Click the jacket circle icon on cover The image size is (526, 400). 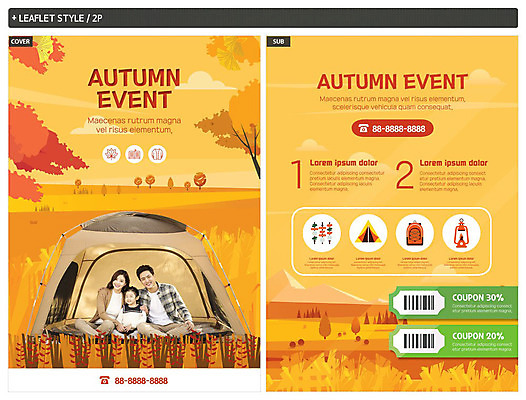tap(157, 154)
